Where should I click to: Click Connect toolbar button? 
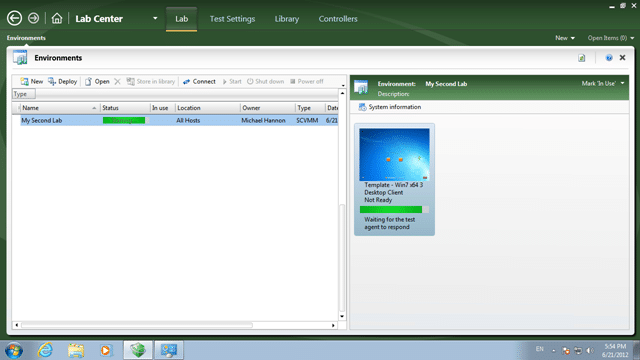coord(199,82)
